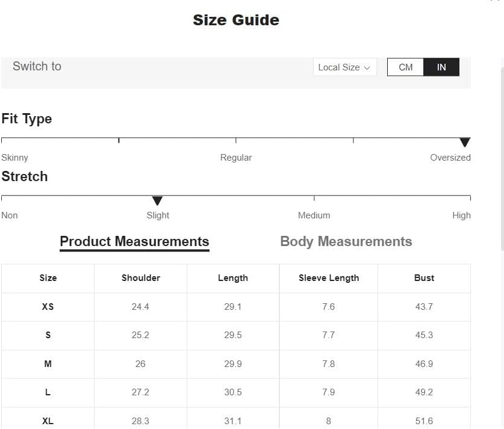Click the Sleeve Length column header
Image resolution: width=504 pixels, height=429 pixels.
tap(329, 278)
